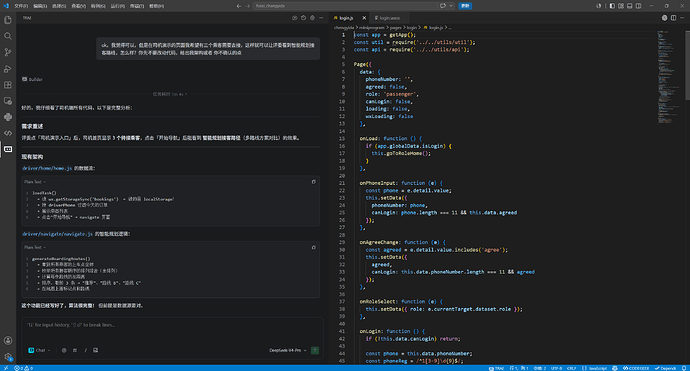Expand the task duration collapsed section
Image resolution: width=690 pixels, height=371 pixels.
click(169, 94)
